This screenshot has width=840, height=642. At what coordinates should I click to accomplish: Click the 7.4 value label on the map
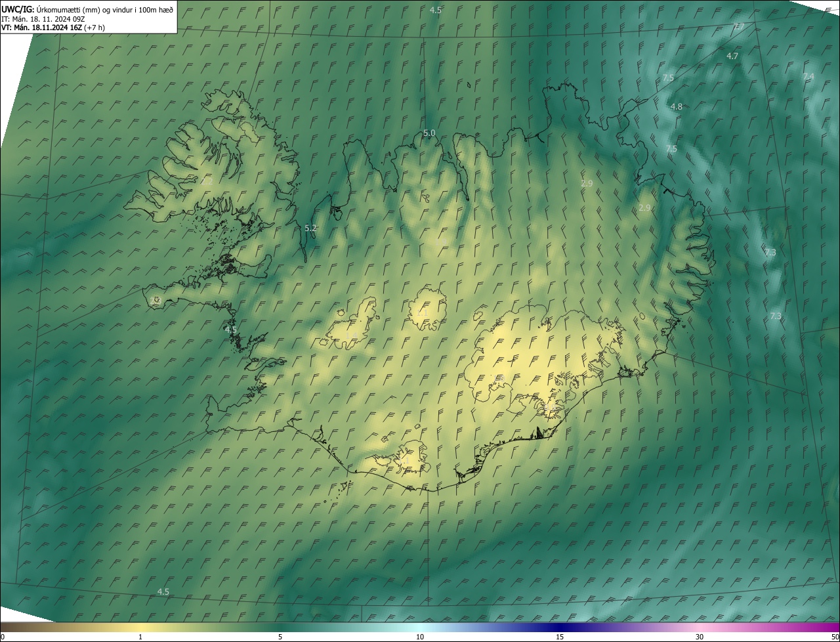pos(808,77)
